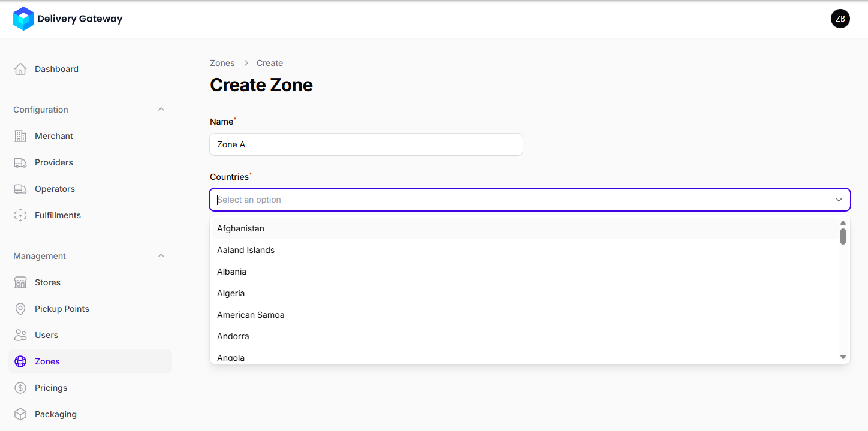The width and height of the screenshot is (868, 431).
Task: Select the Fulfillments icon in sidebar
Action: pyautogui.click(x=20, y=215)
